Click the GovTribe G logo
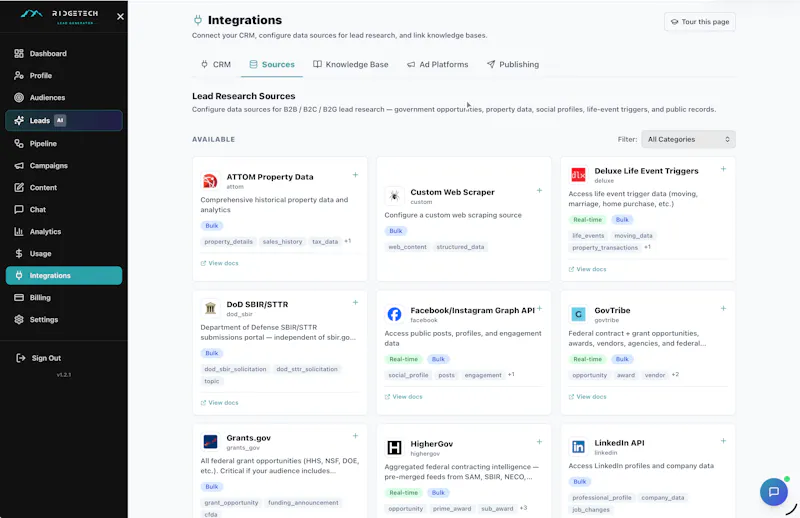Viewport: 800px width, 518px height. (578, 314)
